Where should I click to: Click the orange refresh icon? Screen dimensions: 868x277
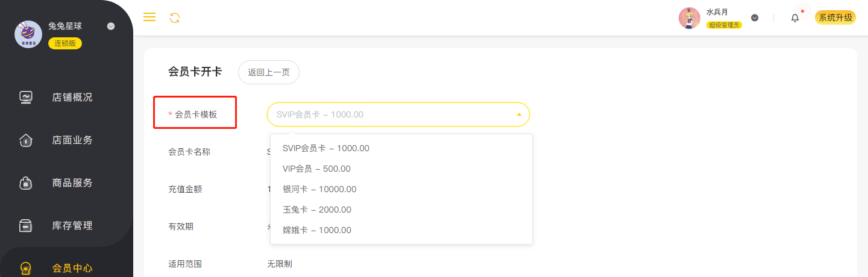(x=175, y=17)
